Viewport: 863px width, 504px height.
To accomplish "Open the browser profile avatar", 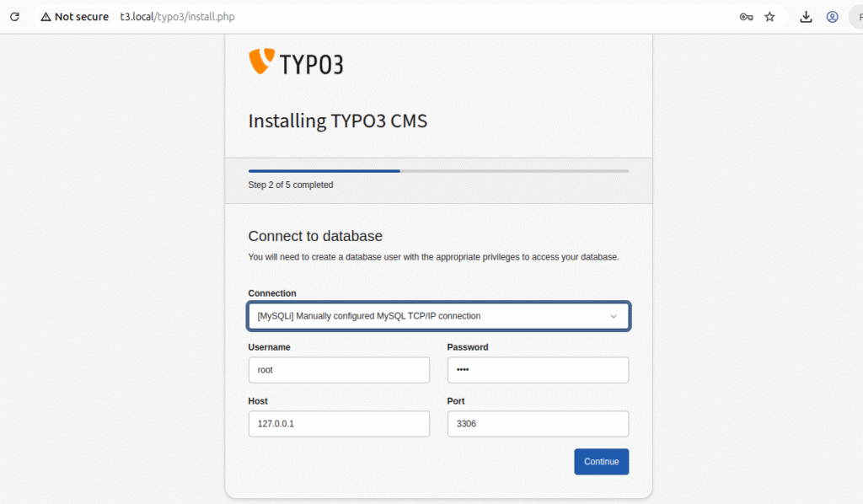I will 832,17.
